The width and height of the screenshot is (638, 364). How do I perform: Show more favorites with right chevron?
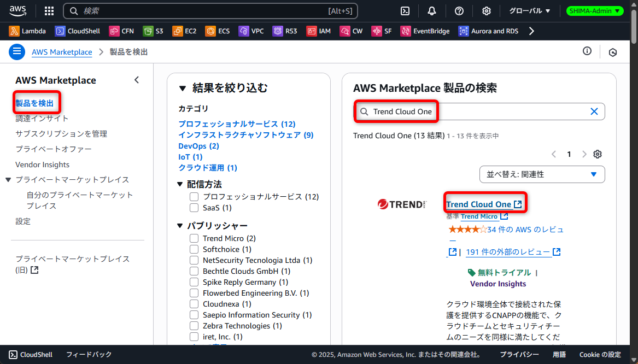click(531, 31)
